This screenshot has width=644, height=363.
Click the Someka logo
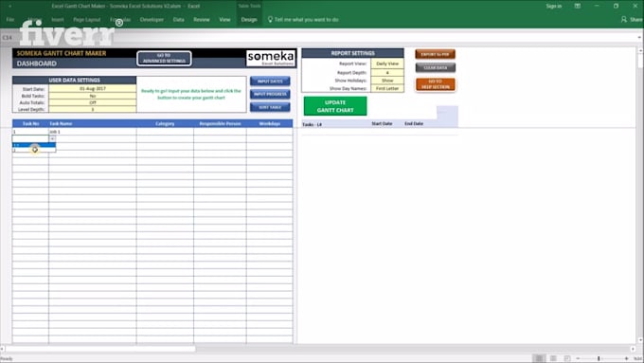(271, 58)
